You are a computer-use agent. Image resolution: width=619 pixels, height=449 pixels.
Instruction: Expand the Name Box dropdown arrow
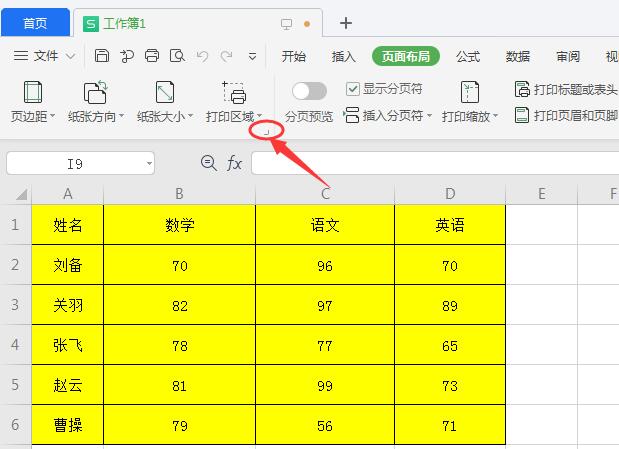pyautogui.click(x=149, y=163)
